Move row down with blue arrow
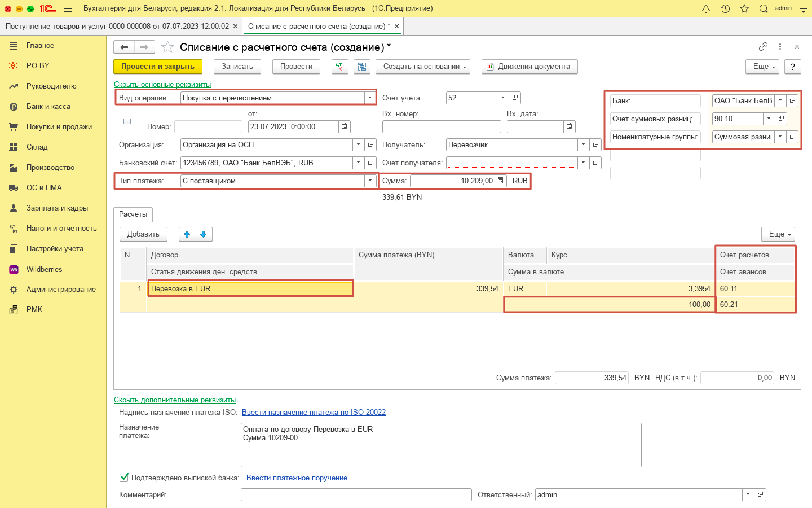812x508 pixels. pyautogui.click(x=204, y=234)
